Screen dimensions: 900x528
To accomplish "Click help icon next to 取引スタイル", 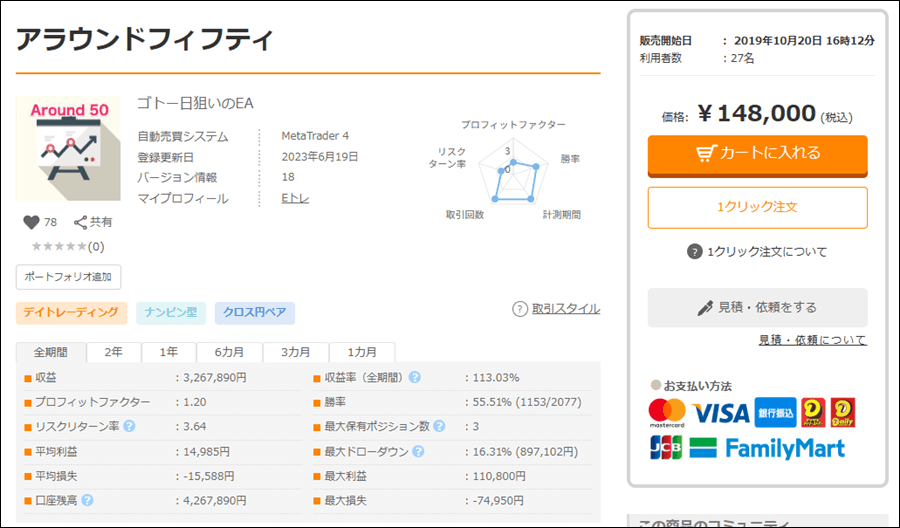I will point(520,309).
